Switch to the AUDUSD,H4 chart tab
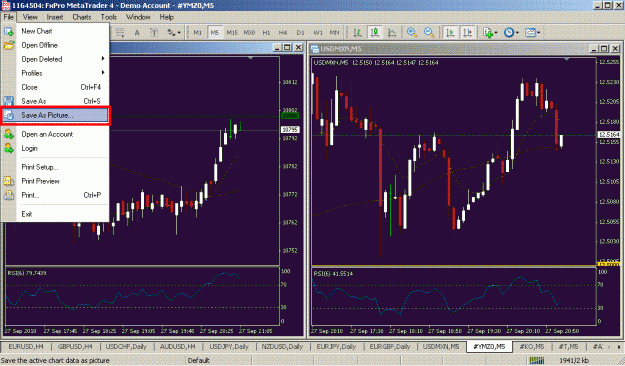 (x=177, y=346)
